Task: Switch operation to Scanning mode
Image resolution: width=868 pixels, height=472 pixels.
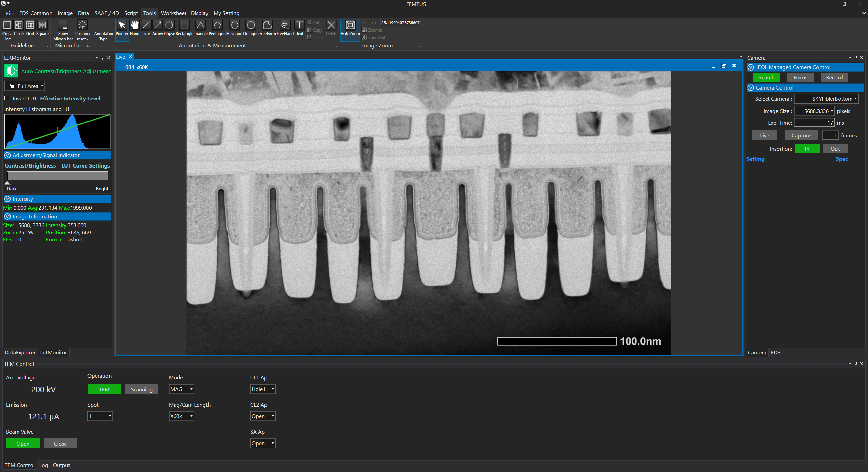Action: tap(141, 389)
